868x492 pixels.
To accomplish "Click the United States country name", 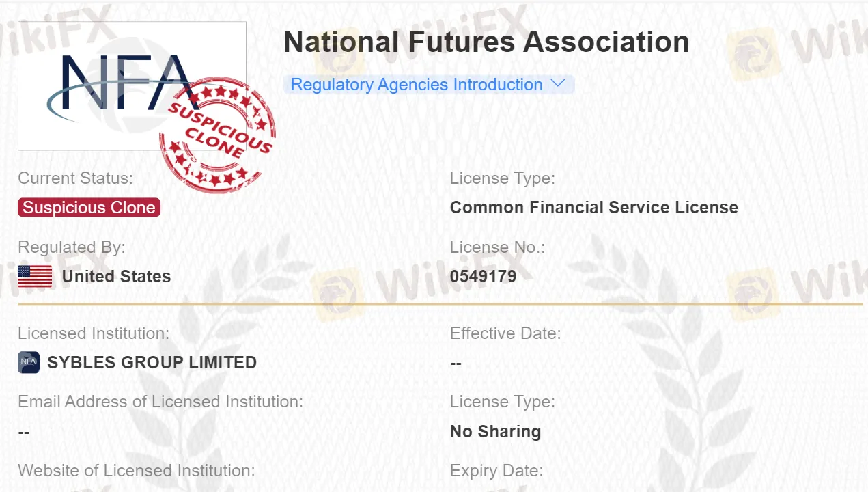I will pos(116,276).
